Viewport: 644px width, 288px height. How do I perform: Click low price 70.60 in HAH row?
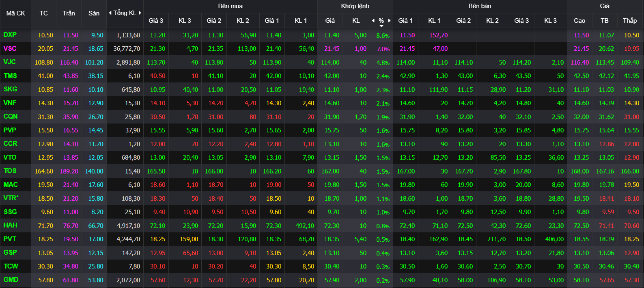pyautogui.click(x=632, y=226)
